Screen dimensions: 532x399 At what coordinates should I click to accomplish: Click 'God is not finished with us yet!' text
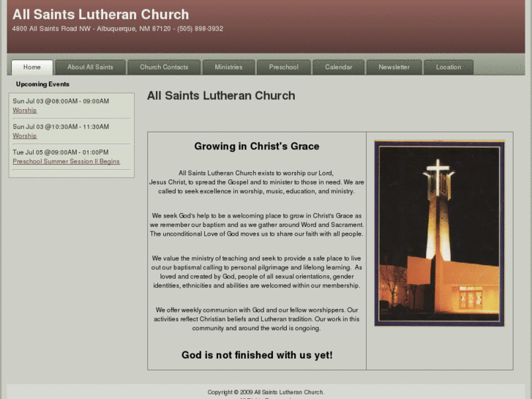(257, 355)
